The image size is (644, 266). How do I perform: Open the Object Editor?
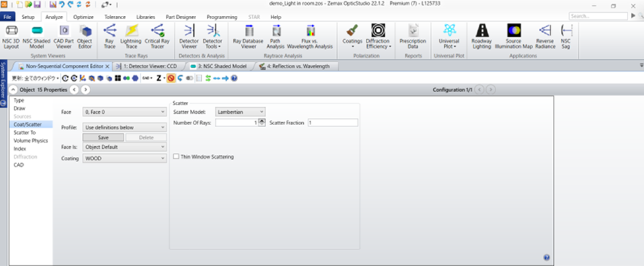[85, 36]
